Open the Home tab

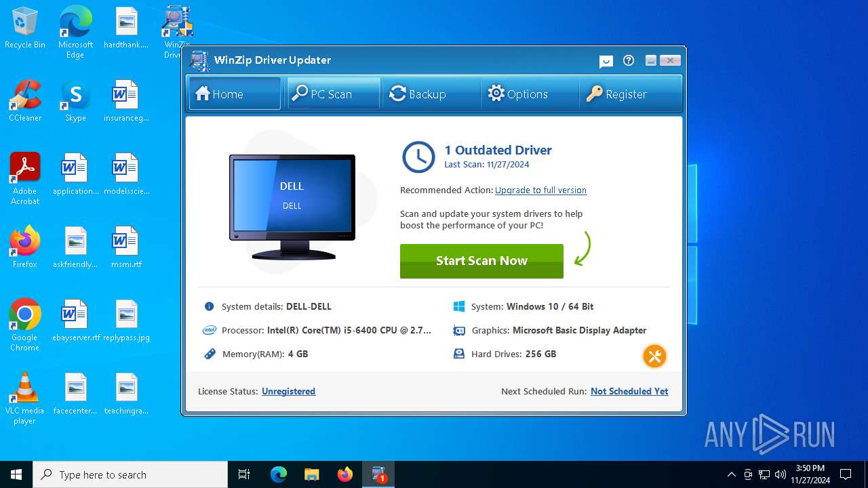click(235, 94)
